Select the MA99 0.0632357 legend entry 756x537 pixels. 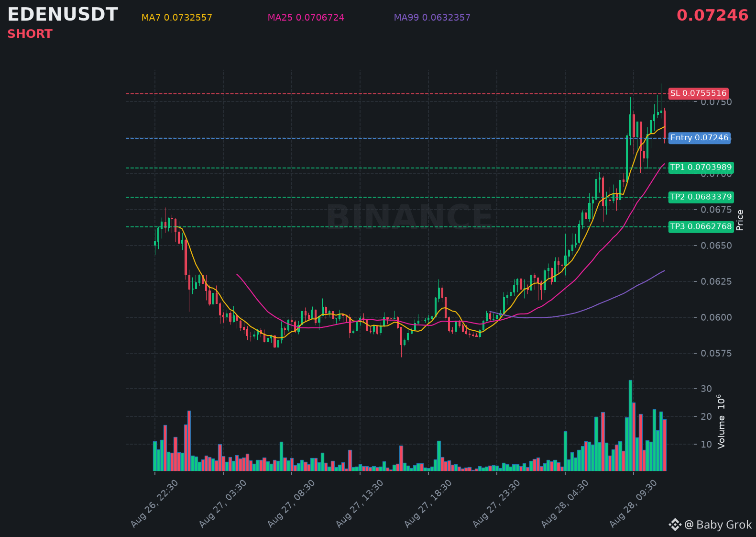pos(432,18)
